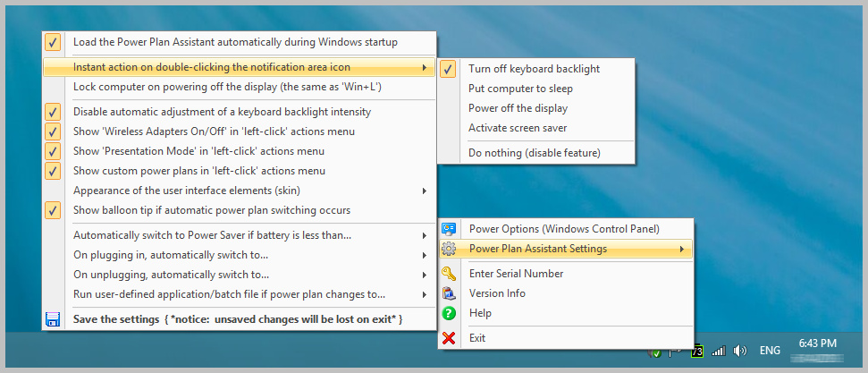Click the 6:43 PM taskbar clock
Image resolution: width=868 pixels, height=373 pixels.
click(817, 343)
